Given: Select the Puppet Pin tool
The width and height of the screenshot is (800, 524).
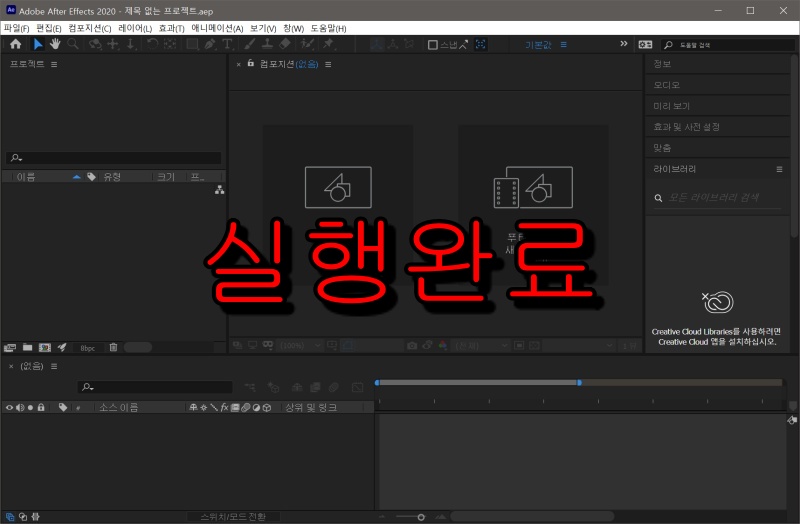Looking at the screenshot, I should click(328, 44).
